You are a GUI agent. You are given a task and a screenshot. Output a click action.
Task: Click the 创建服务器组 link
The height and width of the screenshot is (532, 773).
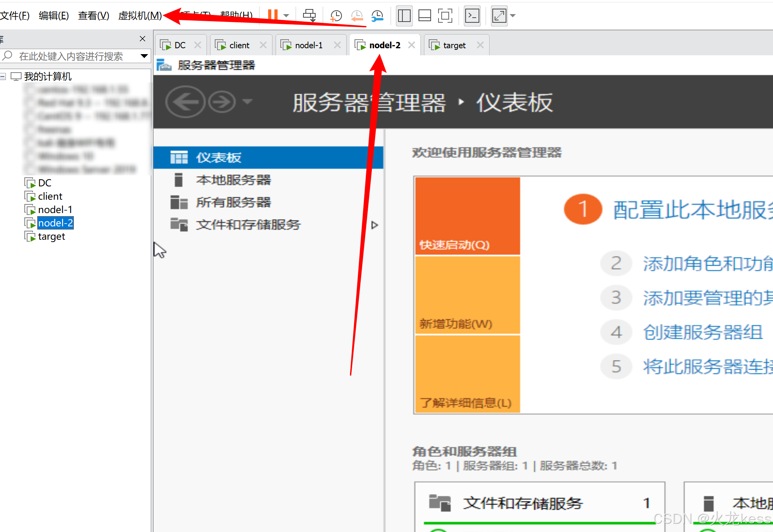point(702,332)
